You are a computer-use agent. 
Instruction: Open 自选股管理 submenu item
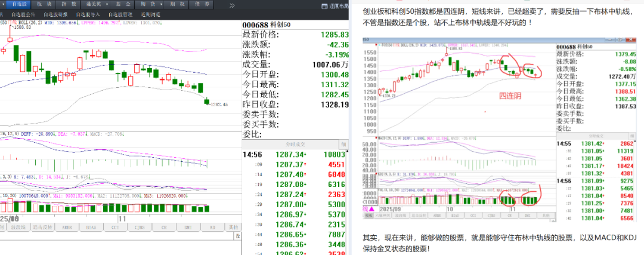(x=120, y=14)
